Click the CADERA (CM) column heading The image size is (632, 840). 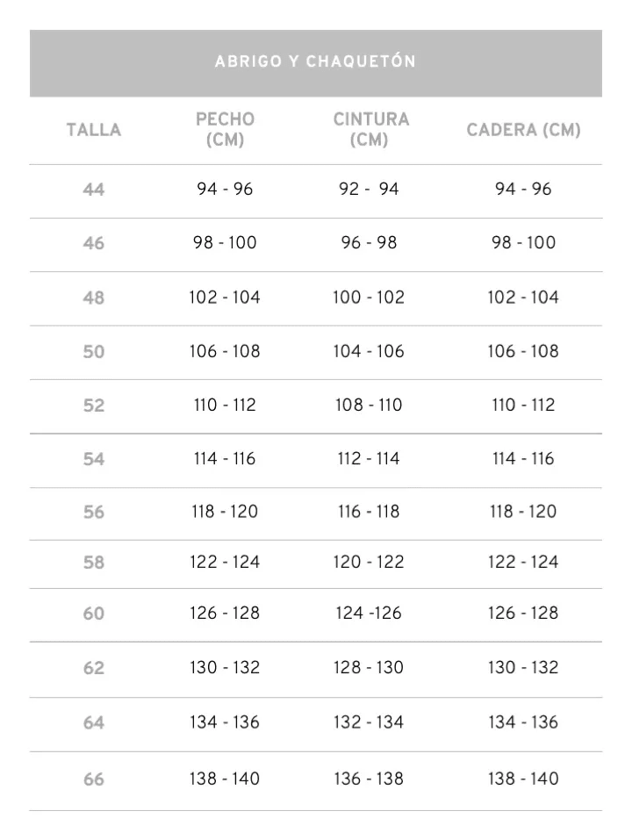point(523,131)
